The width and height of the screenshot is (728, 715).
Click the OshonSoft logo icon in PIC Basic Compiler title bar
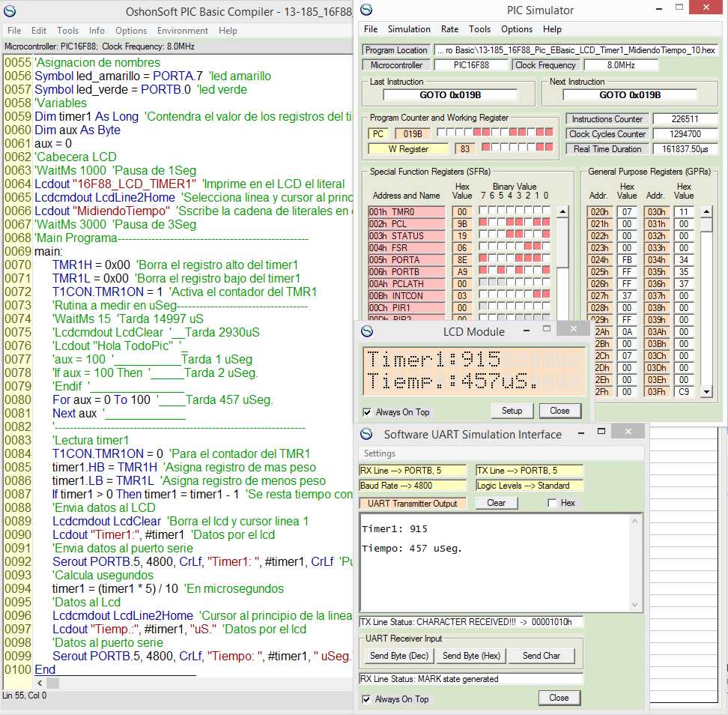[x=10, y=10]
